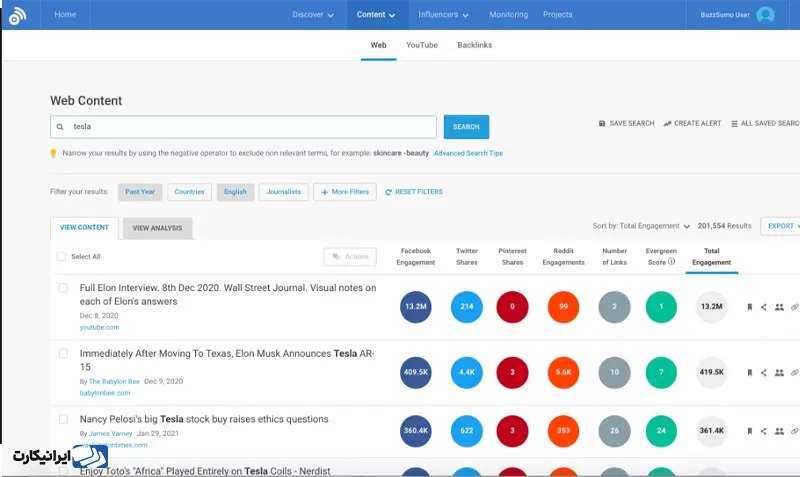This screenshot has width=800, height=477.
Task: Open the disabled Actions dropdown
Action: pos(350,257)
